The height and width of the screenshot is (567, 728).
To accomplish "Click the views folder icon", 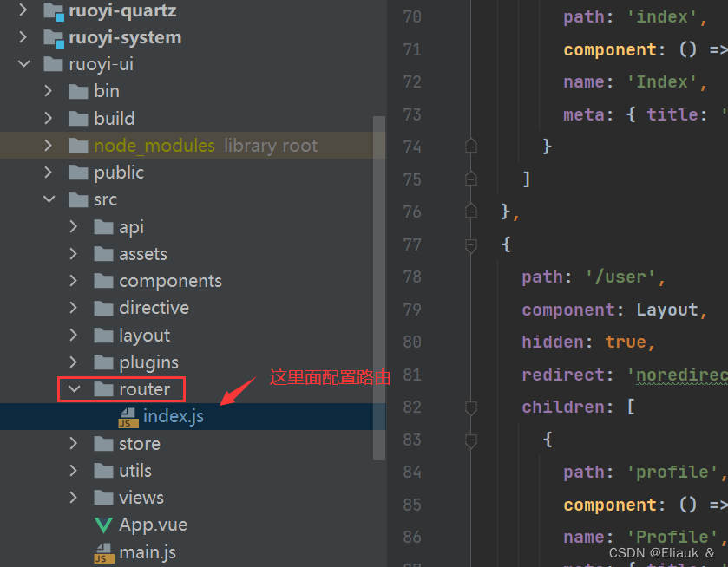I will coord(103,498).
